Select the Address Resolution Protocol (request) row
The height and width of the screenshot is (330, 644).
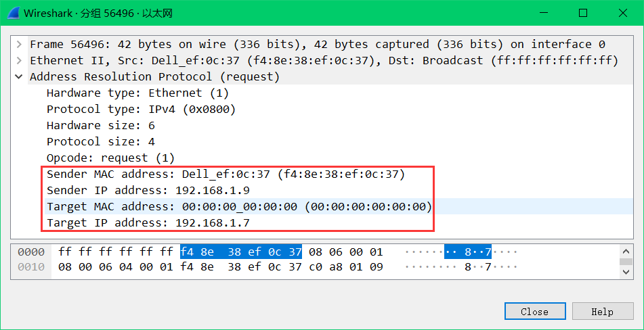pos(154,76)
